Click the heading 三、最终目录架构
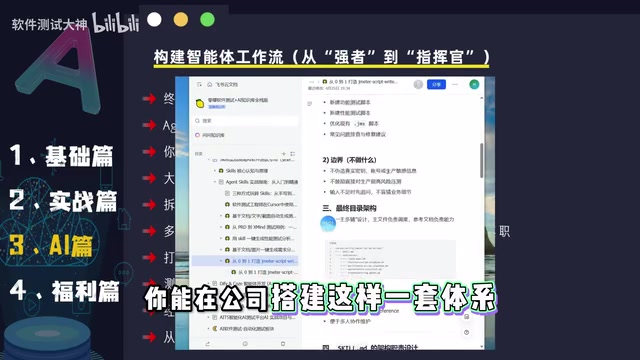 pyautogui.click(x=349, y=208)
